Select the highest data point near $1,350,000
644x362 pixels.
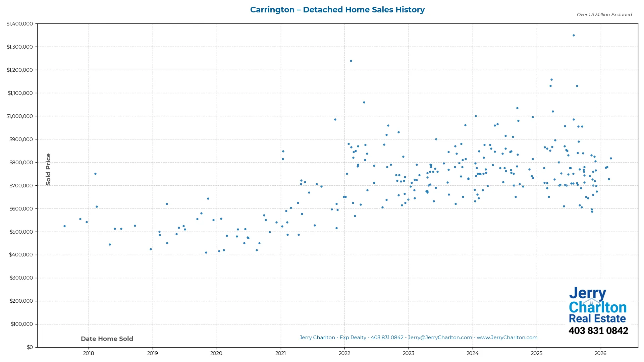click(573, 35)
